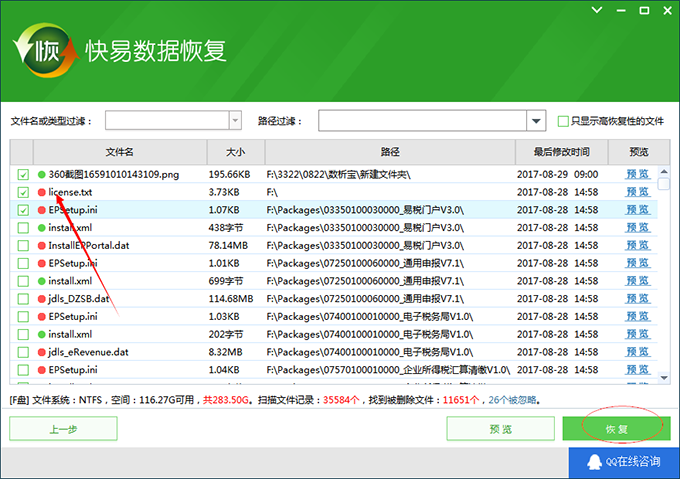This screenshot has width=680, height=479.
Task: Sort by the 大小 column header
Action: click(x=235, y=152)
